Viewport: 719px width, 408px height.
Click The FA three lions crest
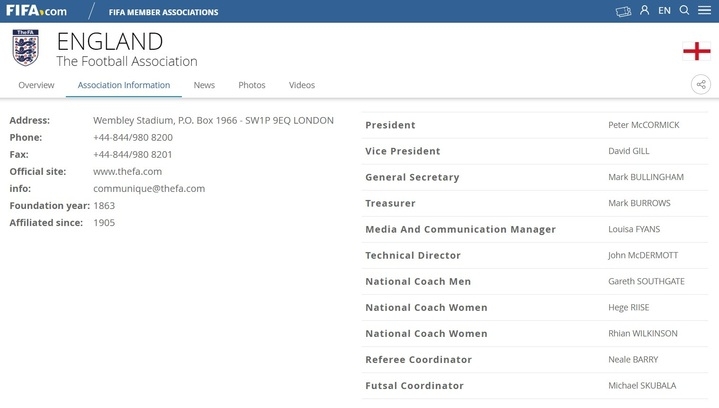25,48
